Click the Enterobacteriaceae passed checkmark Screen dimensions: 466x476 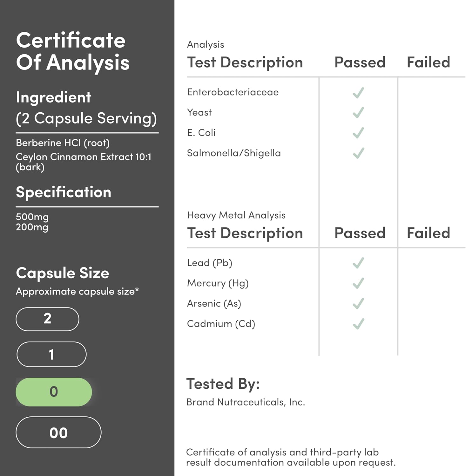coord(358,93)
